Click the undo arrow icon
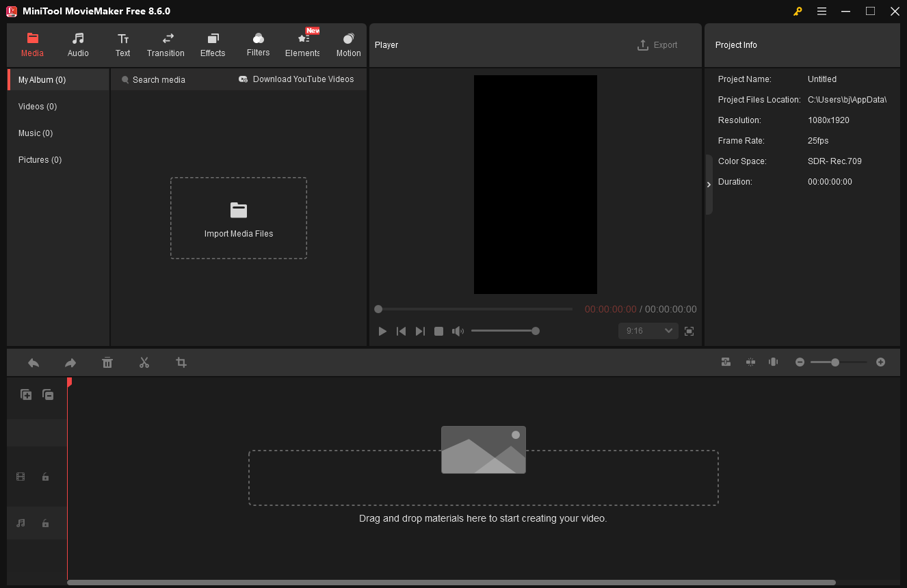 click(x=34, y=362)
